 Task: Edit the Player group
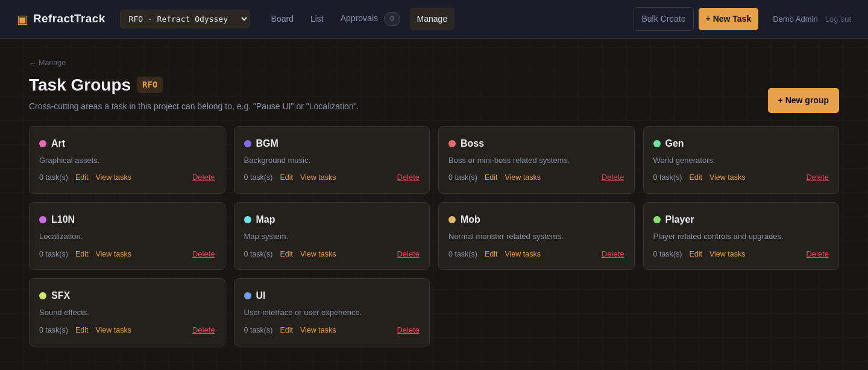point(696,254)
